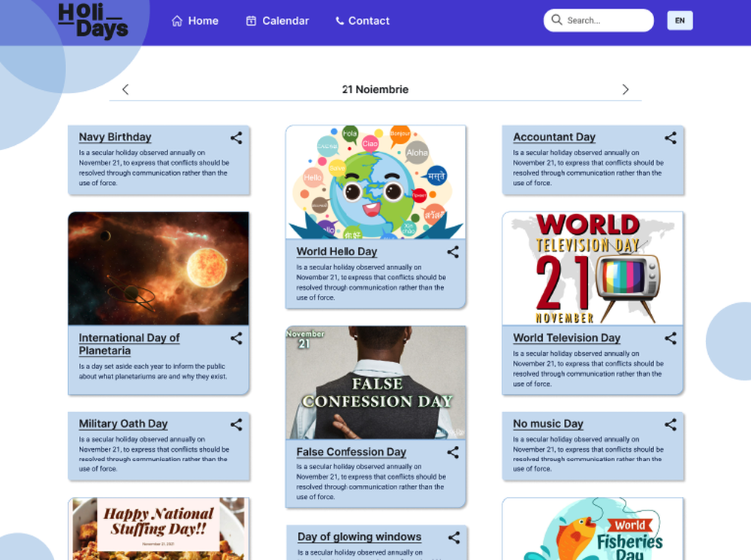Share the World Hello Day card
The width and height of the screenshot is (751, 560).
[453, 252]
